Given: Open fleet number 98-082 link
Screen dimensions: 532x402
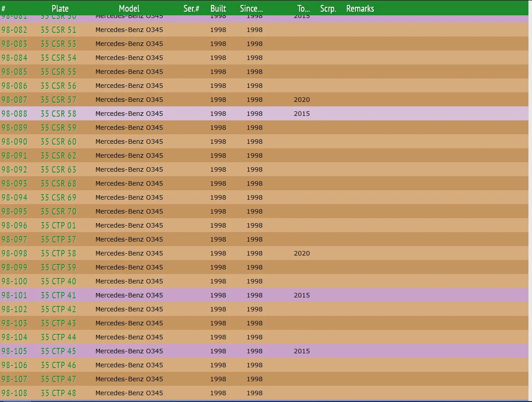Looking at the screenshot, I should [14, 30].
